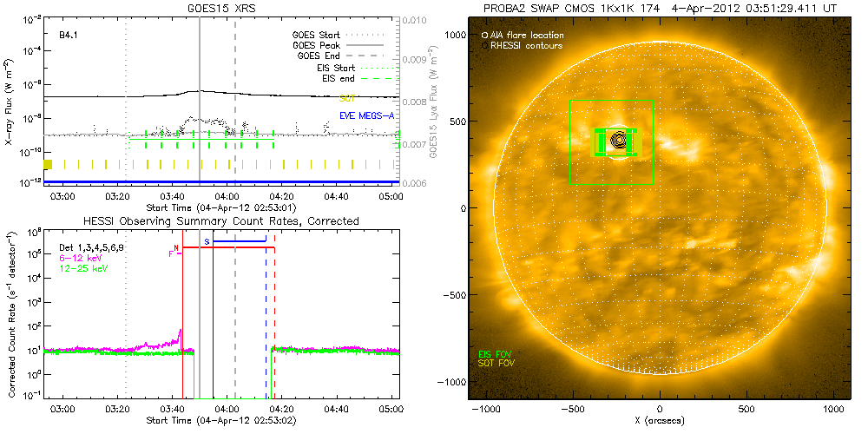
Task: Click the F flag label in HESSI plot
Action: [x=171, y=253]
